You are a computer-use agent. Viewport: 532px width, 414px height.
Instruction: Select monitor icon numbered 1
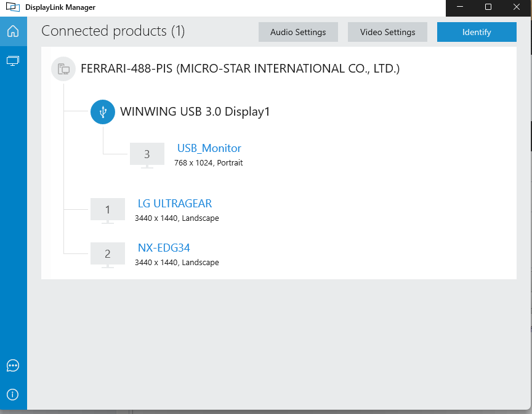point(108,210)
